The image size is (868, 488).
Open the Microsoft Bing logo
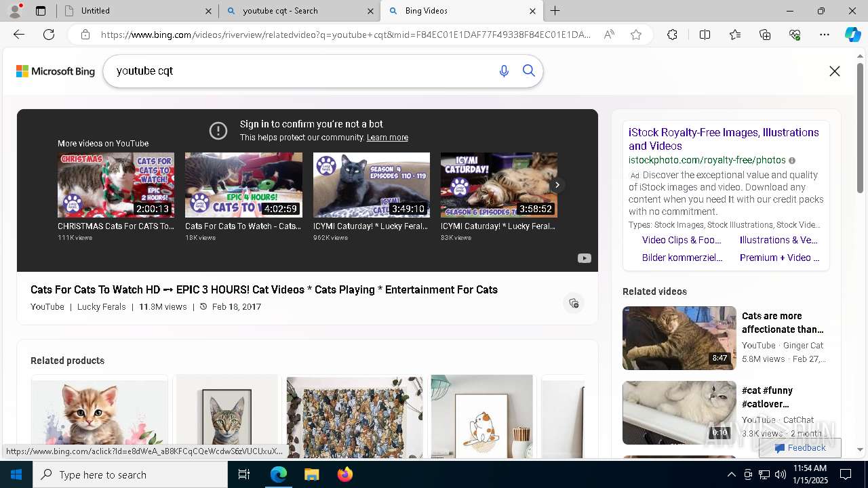coord(56,71)
